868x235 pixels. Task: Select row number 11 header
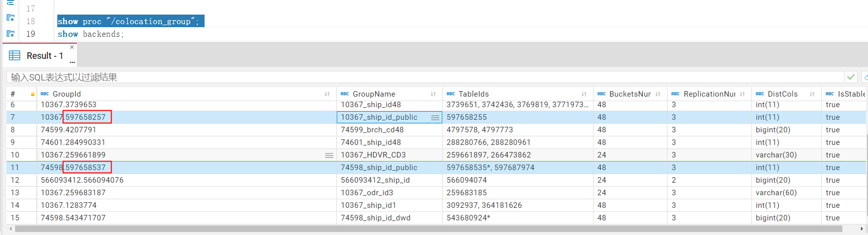point(15,168)
